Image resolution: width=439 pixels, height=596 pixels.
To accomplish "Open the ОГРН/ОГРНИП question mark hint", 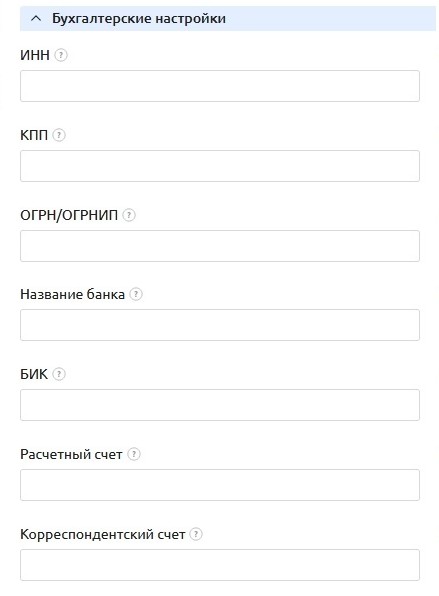I will 129,215.
